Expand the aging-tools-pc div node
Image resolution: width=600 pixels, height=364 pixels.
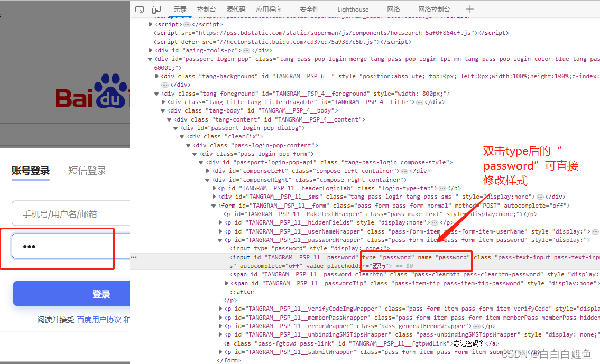pos(150,50)
